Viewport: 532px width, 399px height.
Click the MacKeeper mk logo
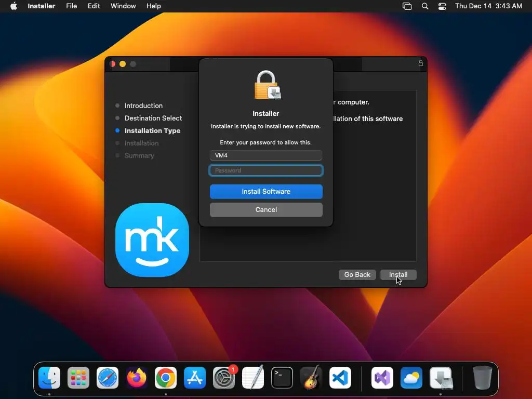pos(152,240)
